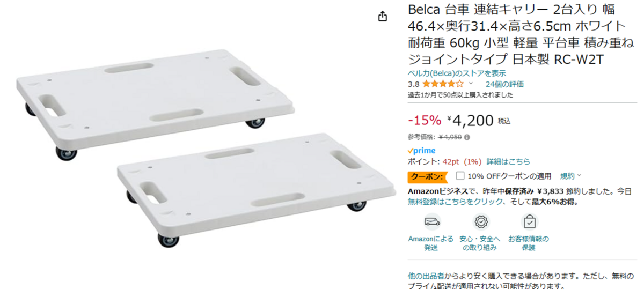Click the prime logo badge

click(x=422, y=151)
